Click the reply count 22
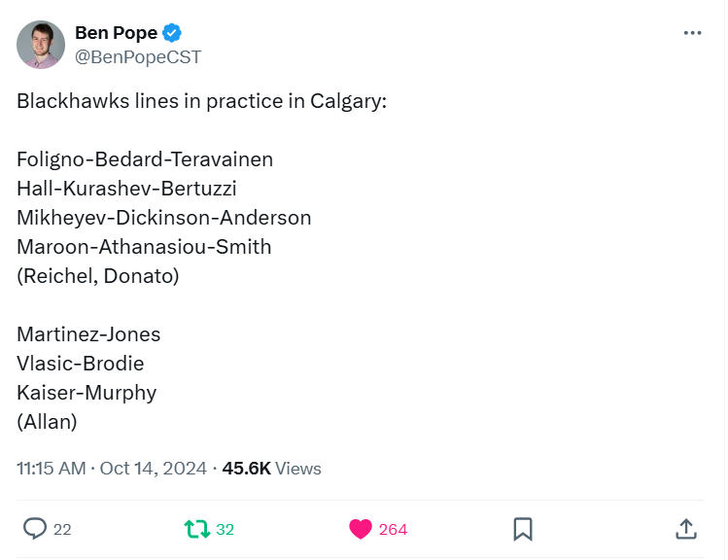This screenshot has height=560, width=728. [x=62, y=529]
